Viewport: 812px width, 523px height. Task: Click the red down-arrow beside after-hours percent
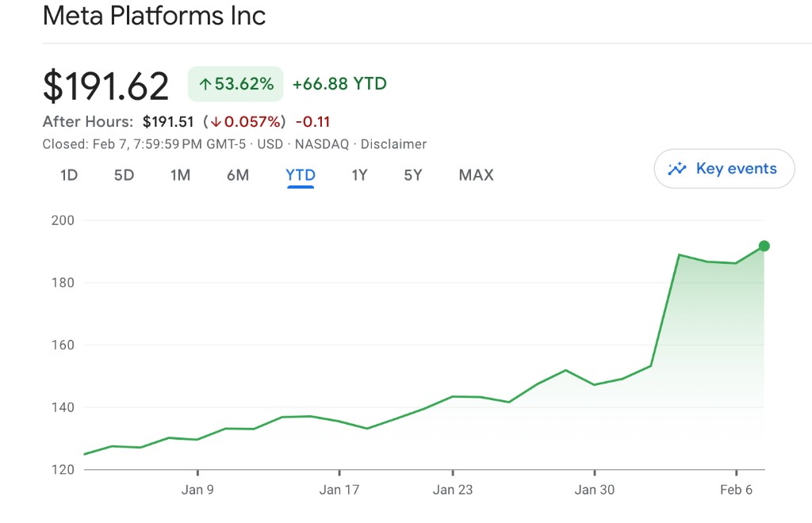216,122
